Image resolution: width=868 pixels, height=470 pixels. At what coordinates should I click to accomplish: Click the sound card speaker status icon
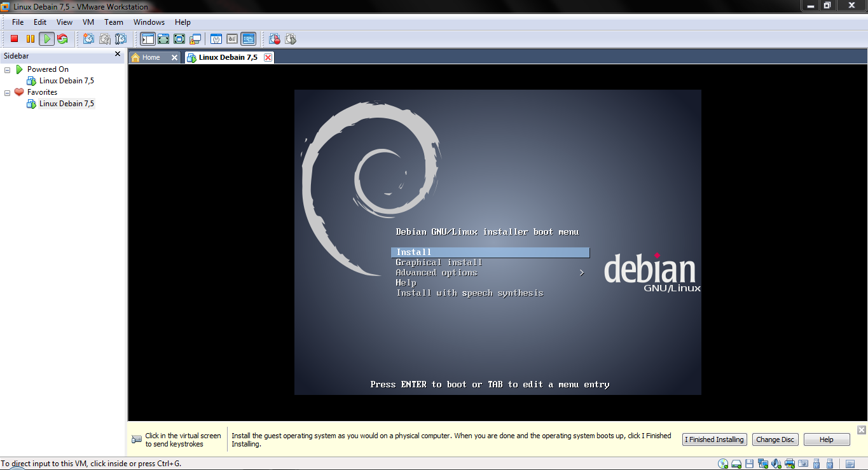coord(776,464)
